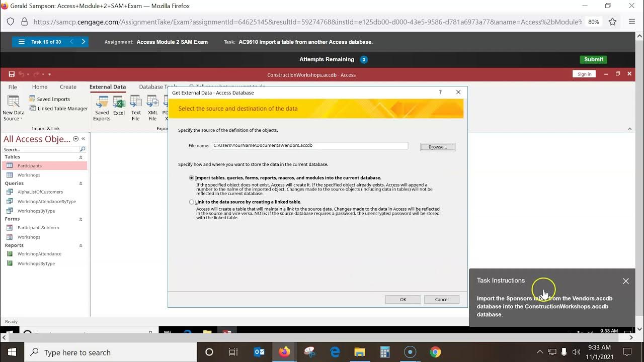Click the XML File export icon

pos(153,108)
